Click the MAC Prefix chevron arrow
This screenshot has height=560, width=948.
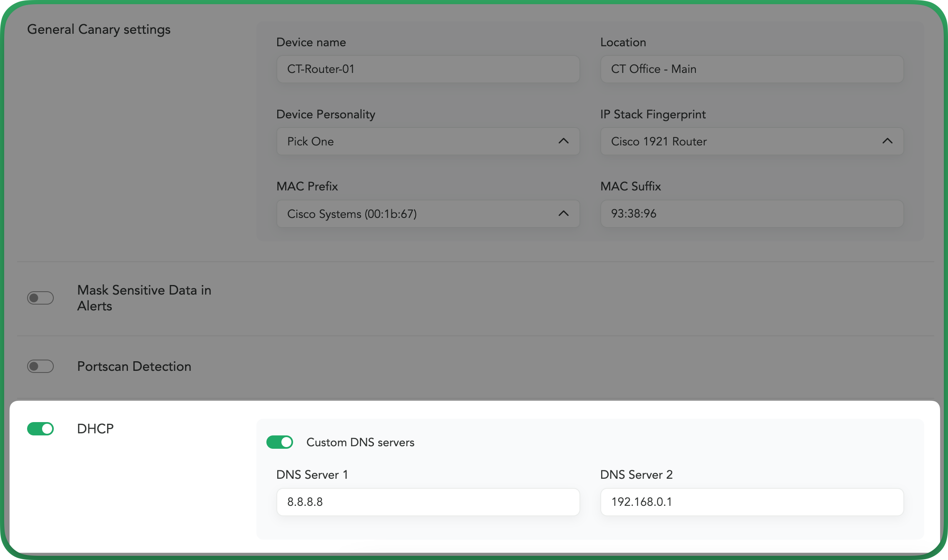click(563, 214)
